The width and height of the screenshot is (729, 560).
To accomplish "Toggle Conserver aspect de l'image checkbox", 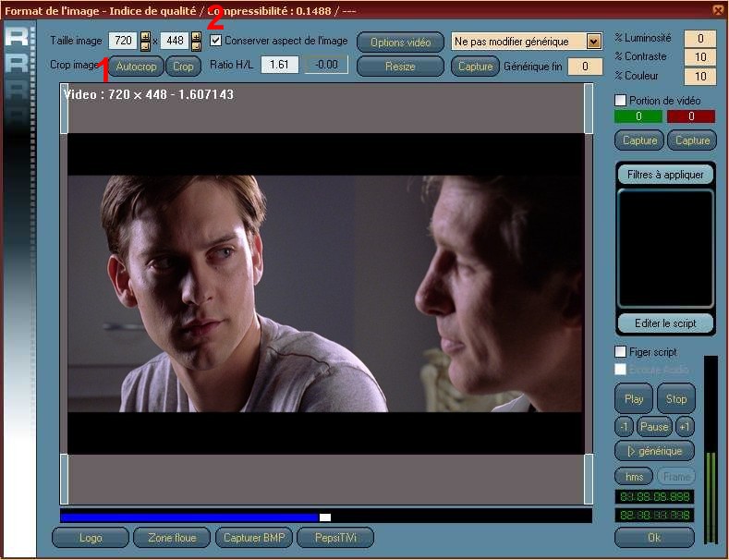I will coord(216,41).
